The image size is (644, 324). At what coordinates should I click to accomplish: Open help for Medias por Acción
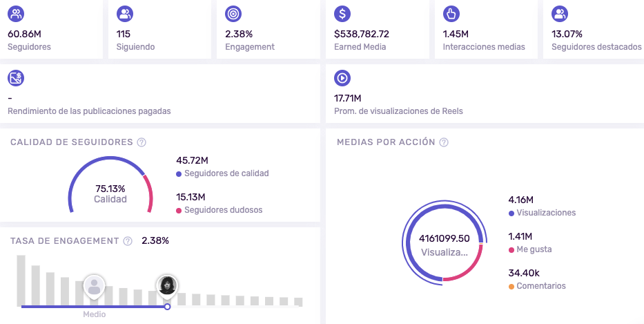point(444,142)
